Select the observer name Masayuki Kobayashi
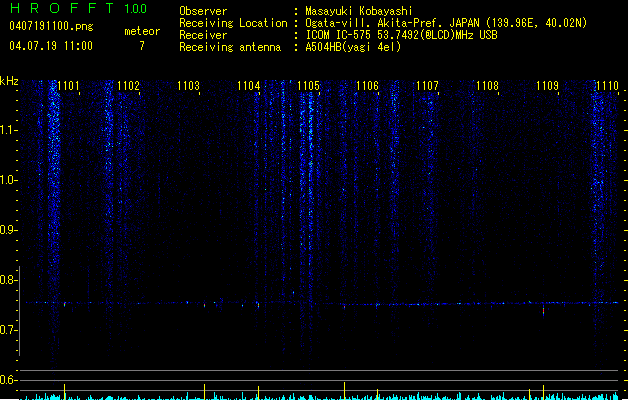This screenshot has width=629, height=400. [359, 11]
